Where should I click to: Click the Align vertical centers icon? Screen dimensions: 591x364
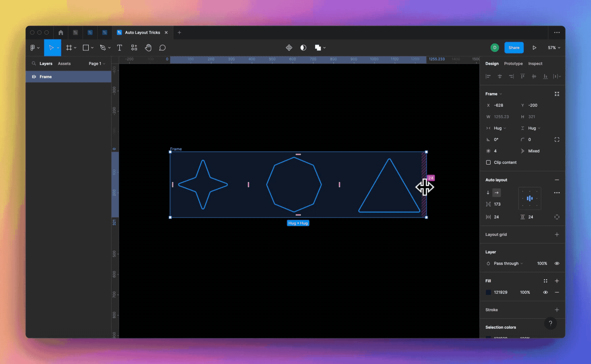pos(534,76)
